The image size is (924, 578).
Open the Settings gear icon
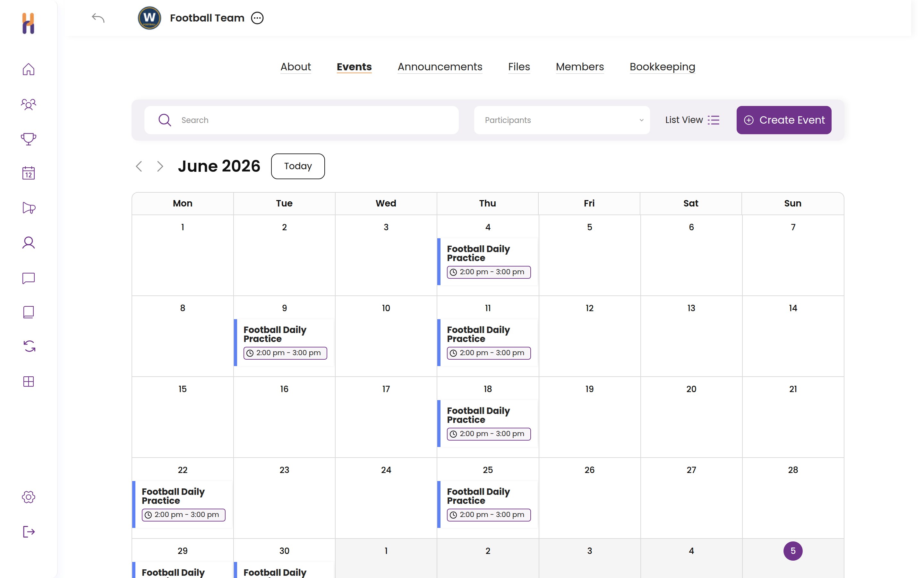pyautogui.click(x=28, y=497)
